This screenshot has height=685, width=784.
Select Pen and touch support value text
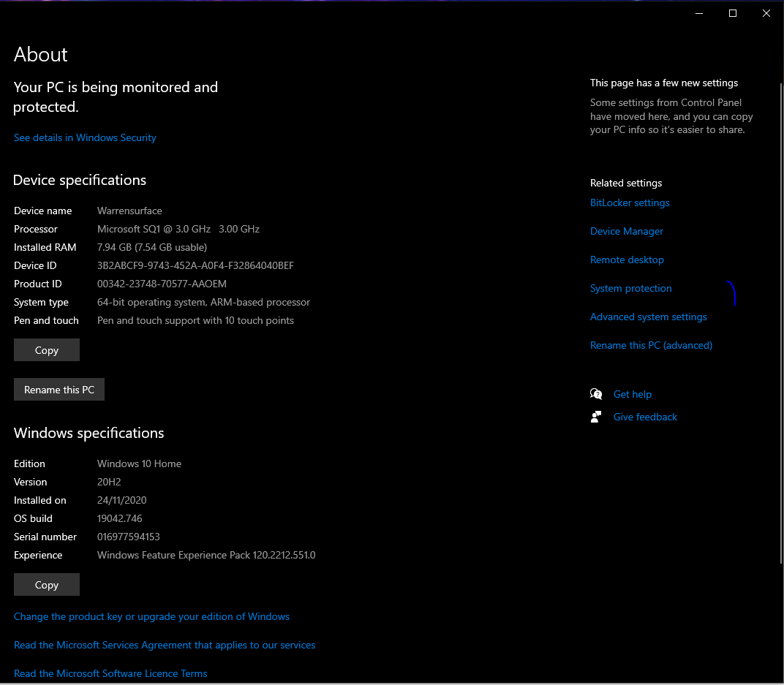coord(195,320)
